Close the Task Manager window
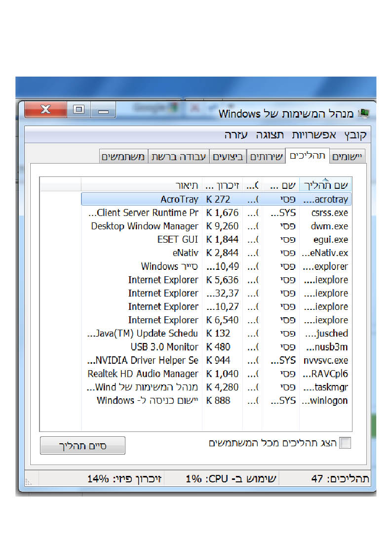392x555 pixels. tap(45, 109)
